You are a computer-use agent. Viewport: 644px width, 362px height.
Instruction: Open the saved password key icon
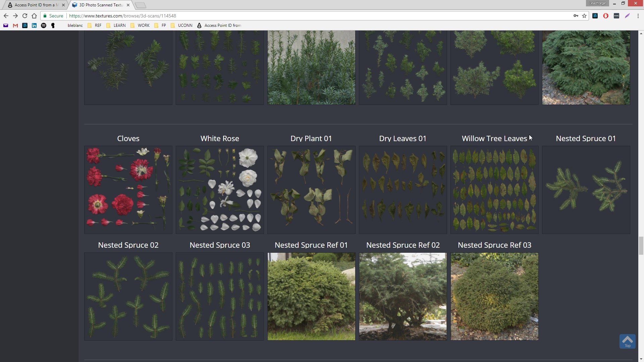[x=576, y=16]
